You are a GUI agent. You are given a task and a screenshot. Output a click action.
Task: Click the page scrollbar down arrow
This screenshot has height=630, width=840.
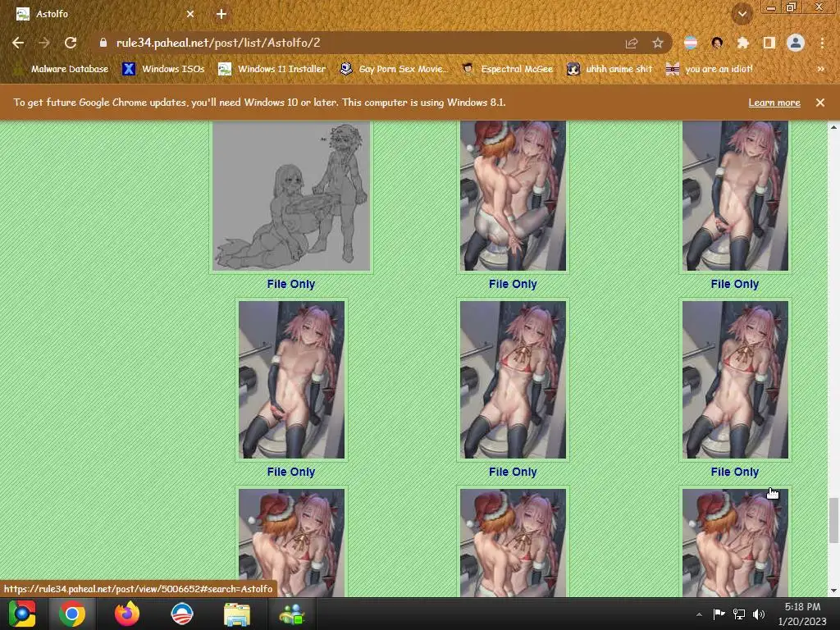[833, 591]
